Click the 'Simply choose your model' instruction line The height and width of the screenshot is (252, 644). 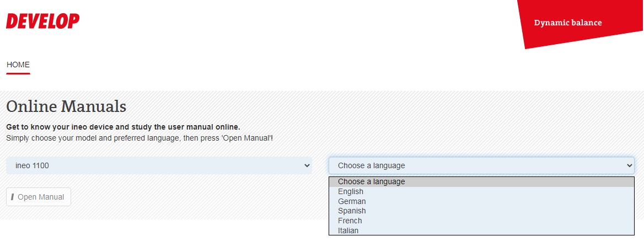coord(139,137)
